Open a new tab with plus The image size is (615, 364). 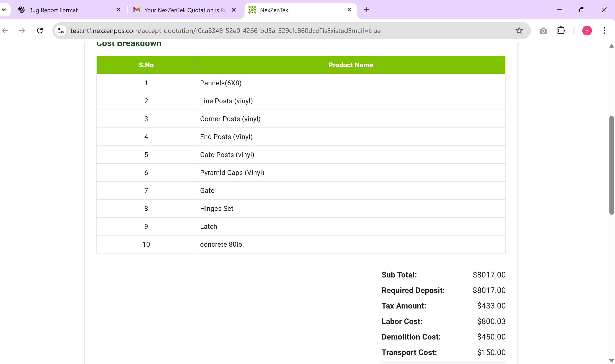point(367,10)
